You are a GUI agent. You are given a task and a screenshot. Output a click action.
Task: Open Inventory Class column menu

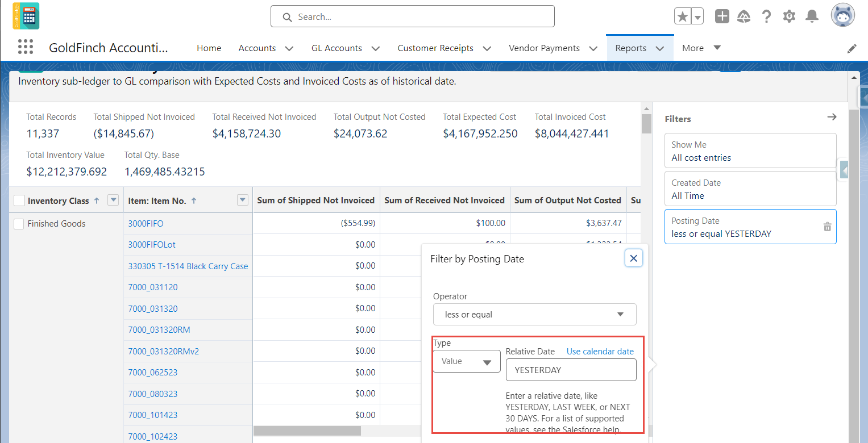tap(113, 200)
